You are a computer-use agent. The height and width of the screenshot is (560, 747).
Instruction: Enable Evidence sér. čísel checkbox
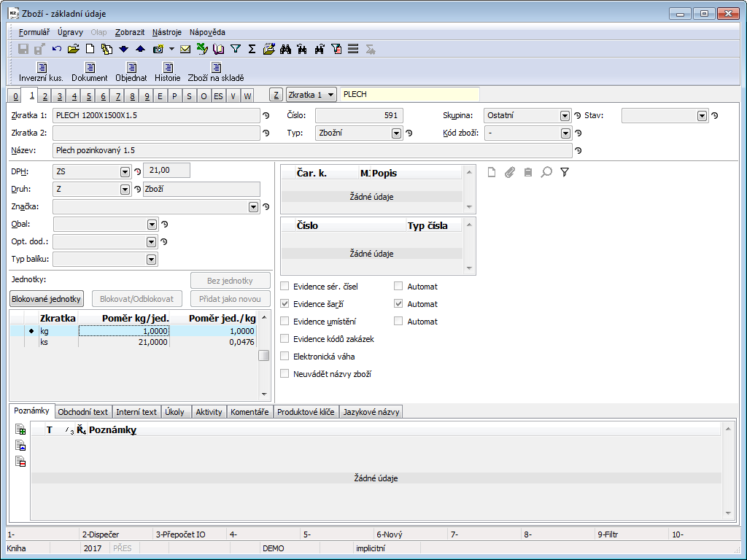coord(285,287)
